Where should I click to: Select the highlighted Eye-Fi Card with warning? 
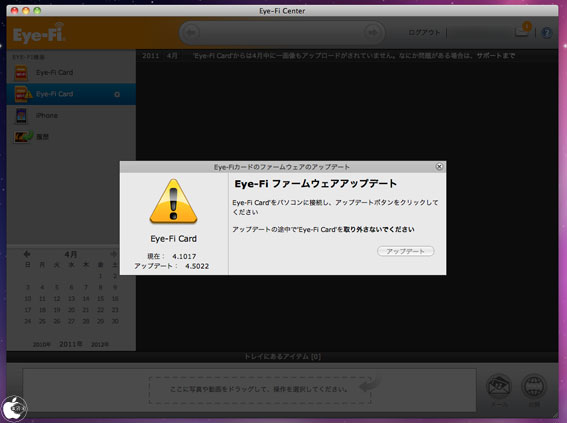point(71,94)
